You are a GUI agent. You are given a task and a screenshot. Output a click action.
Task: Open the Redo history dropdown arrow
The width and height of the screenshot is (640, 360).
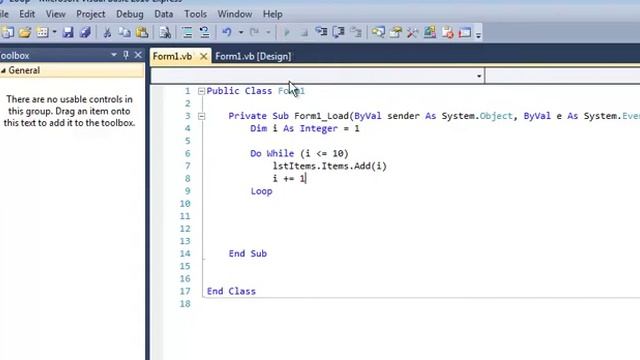coord(268,32)
